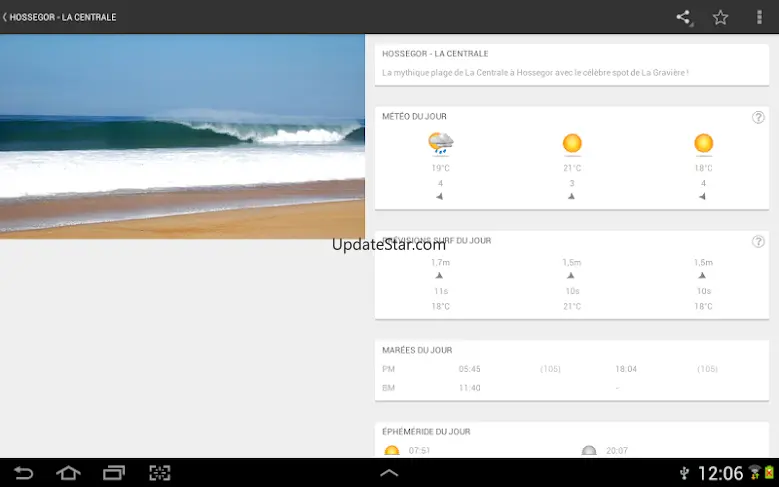
Task: Tap the sunset icon beside 20:07
Action: 589,451
